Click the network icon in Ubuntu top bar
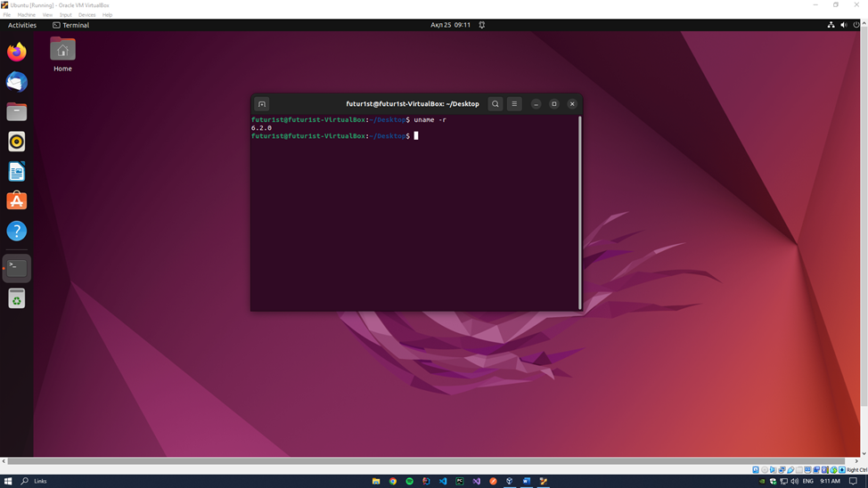Image resolution: width=868 pixels, height=488 pixels. click(x=831, y=25)
